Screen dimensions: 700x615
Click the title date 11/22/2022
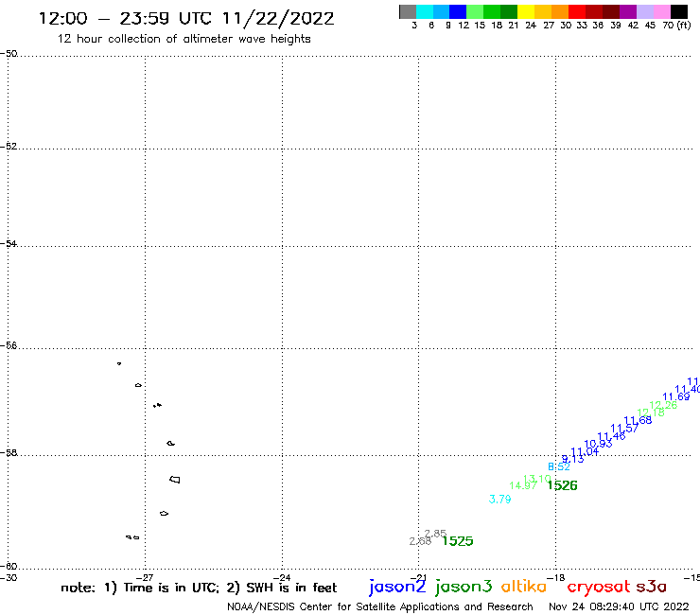[x=278, y=19]
